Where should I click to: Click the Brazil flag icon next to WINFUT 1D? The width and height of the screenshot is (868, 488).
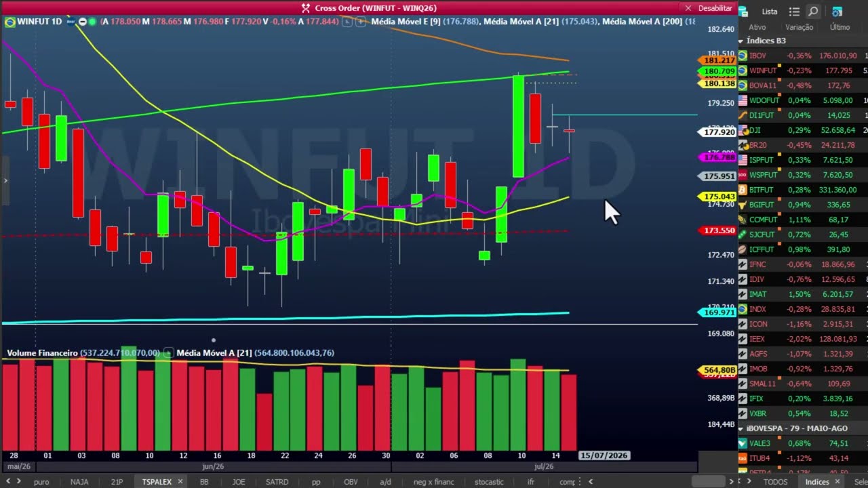(x=9, y=22)
